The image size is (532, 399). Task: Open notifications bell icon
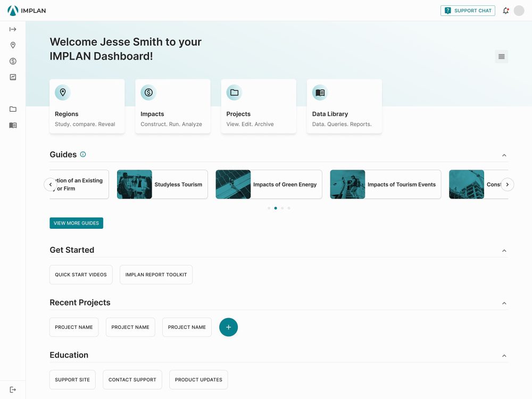pyautogui.click(x=505, y=11)
